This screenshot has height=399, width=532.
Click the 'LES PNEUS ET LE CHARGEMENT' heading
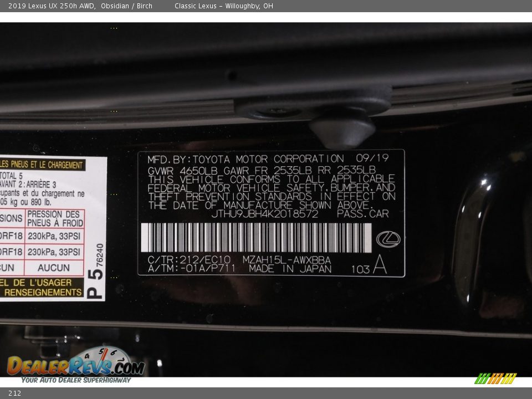click(42, 165)
